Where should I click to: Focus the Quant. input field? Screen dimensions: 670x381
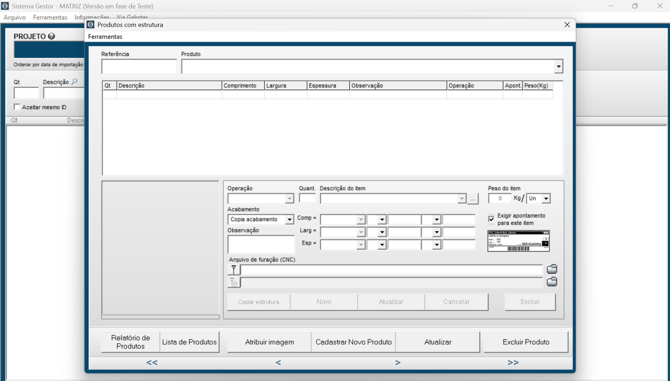point(307,198)
